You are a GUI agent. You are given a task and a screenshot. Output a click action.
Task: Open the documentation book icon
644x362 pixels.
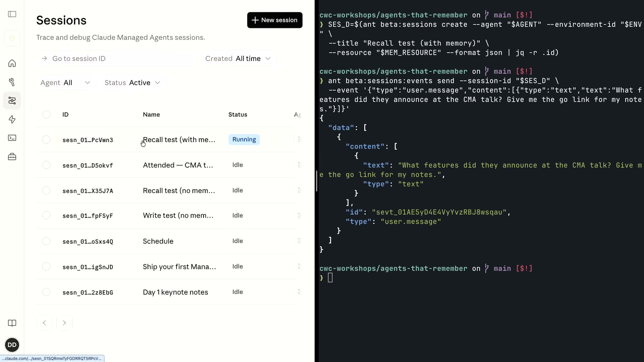(x=12, y=323)
